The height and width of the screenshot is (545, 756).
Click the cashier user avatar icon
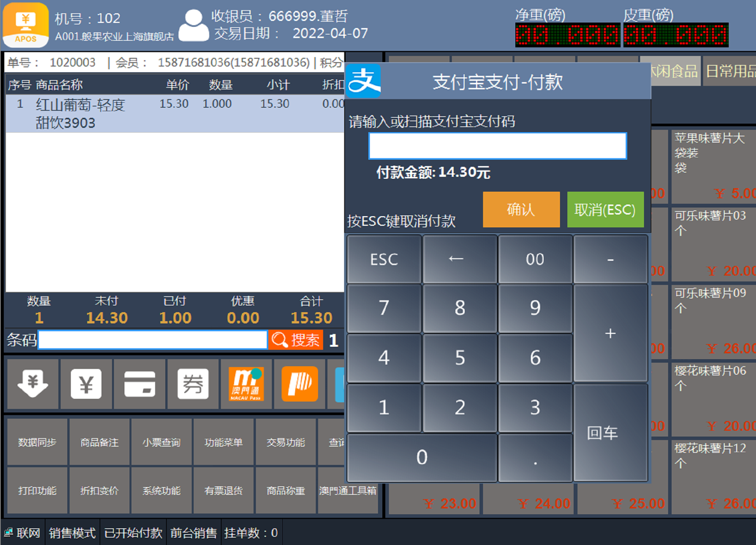pos(193,26)
